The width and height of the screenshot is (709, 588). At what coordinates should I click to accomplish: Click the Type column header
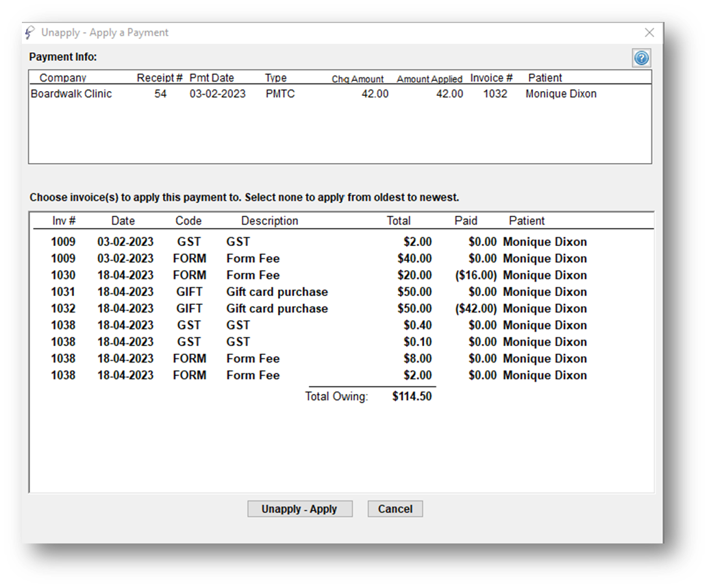276,78
